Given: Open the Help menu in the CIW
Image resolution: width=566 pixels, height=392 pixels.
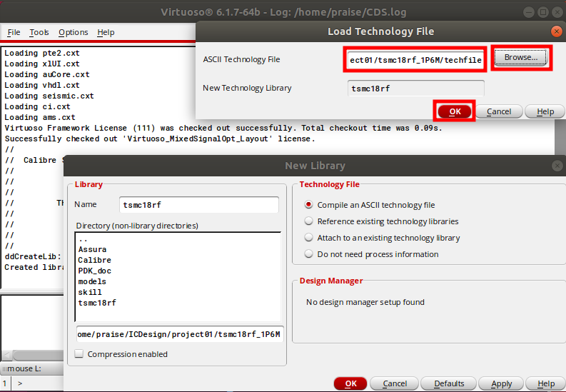Looking at the screenshot, I should click(x=106, y=32).
